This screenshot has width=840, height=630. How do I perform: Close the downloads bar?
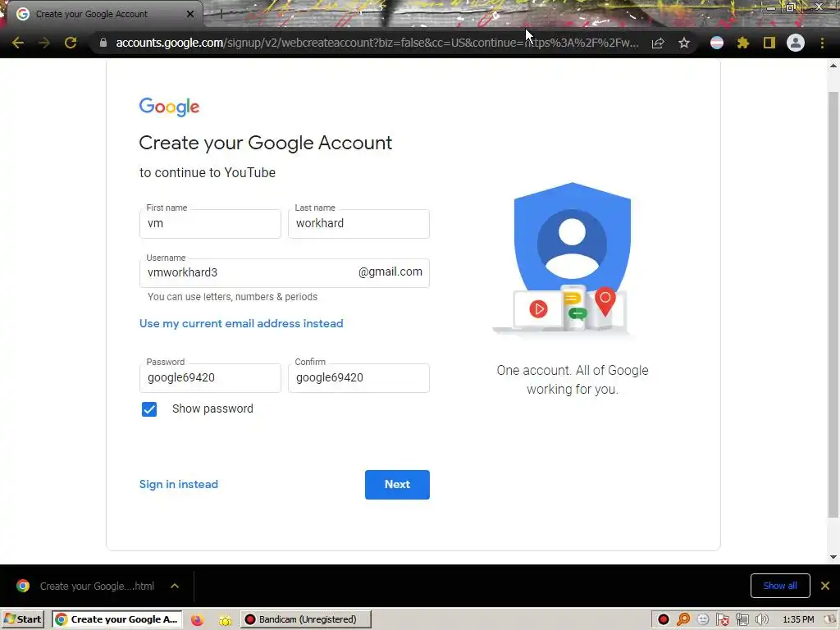pos(825,586)
